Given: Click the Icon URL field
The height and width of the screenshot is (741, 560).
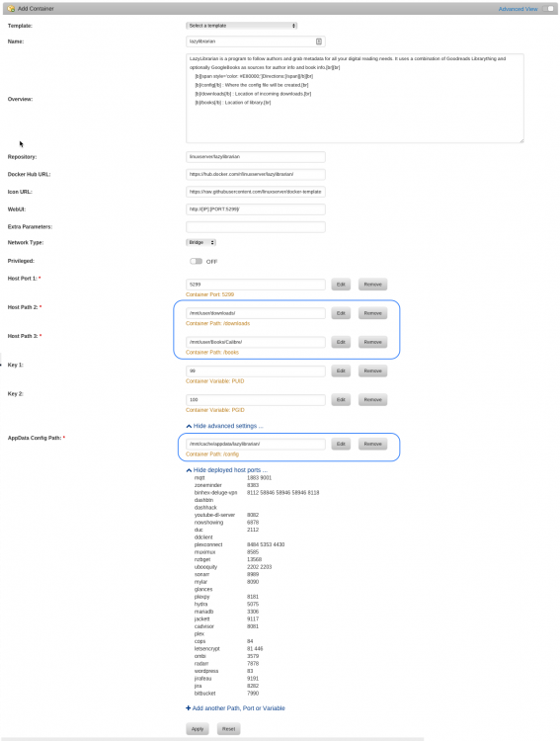Looking at the screenshot, I should click(255, 192).
